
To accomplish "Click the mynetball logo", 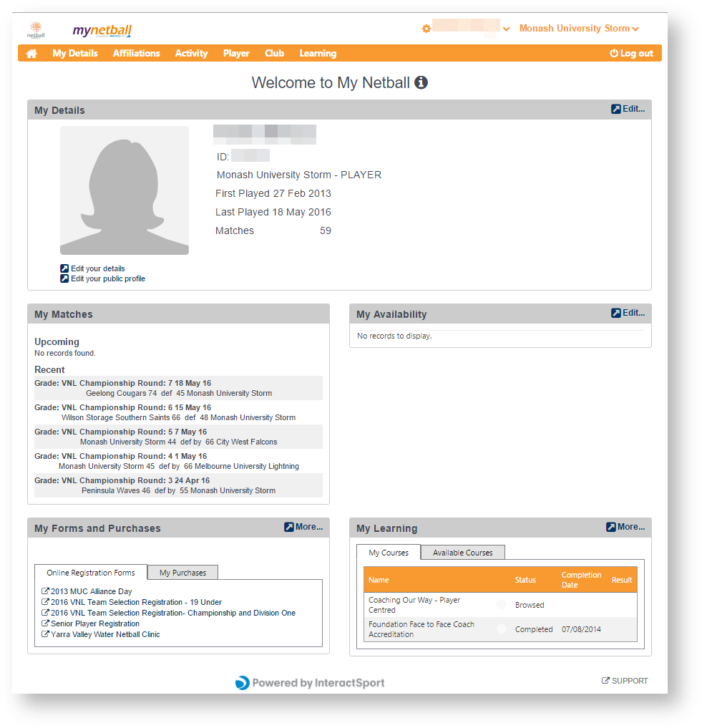I will click(x=102, y=31).
